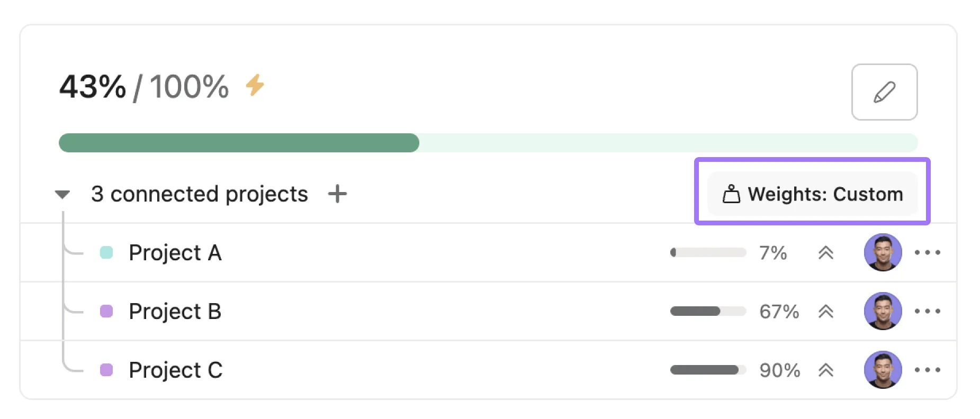
Task: Open the Project C row
Action: point(175,370)
